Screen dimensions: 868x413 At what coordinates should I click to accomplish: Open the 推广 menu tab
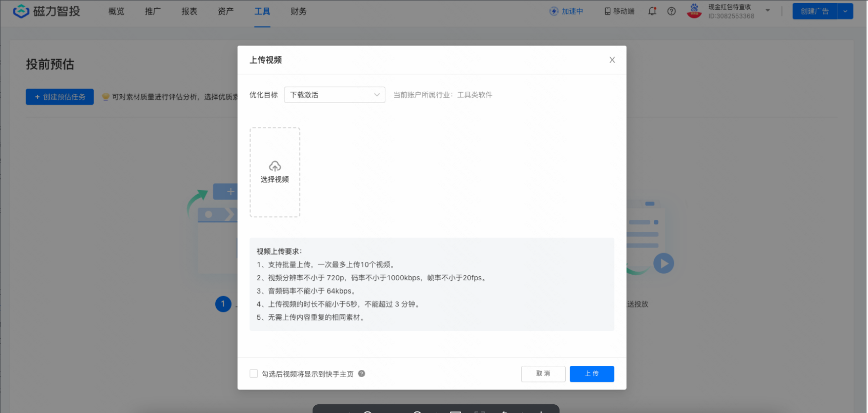(x=153, y=11)
